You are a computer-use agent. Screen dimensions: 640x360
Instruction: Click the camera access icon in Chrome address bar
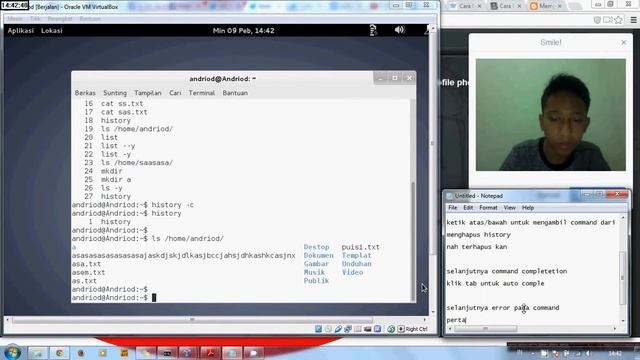[608, 20]
